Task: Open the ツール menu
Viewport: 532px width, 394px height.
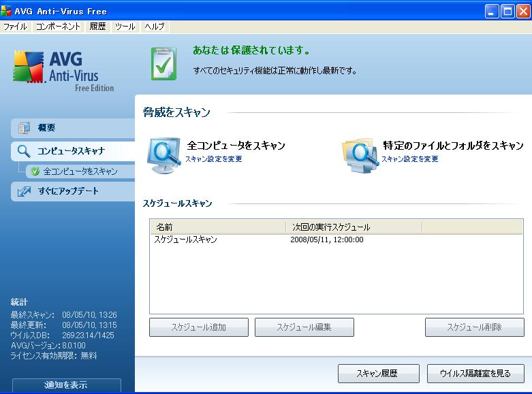Action: pos(125,27)
